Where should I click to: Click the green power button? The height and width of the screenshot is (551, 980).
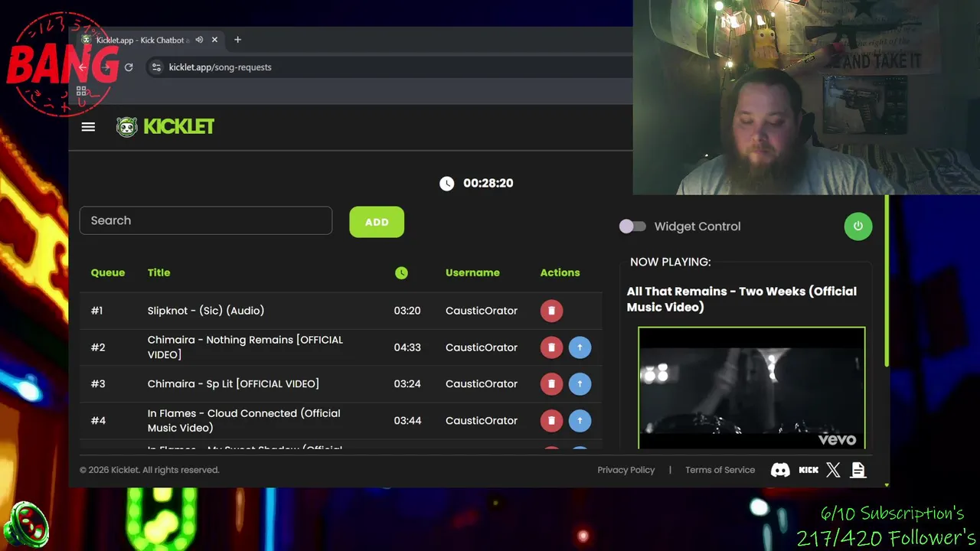[857, 227]
